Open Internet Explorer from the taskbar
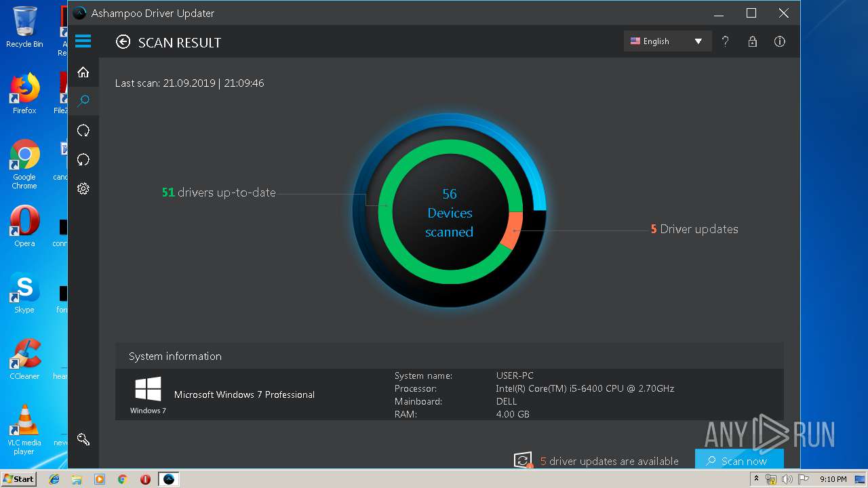The height and width of the screenshot is (488, 868). pyautogui.click(x=54, y=479)
